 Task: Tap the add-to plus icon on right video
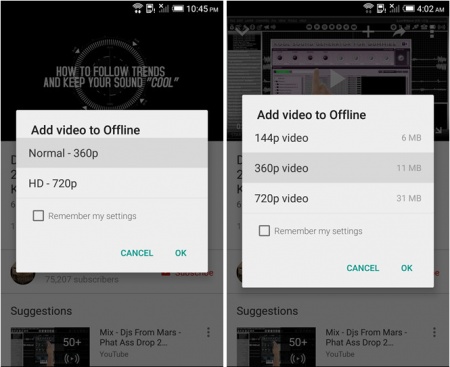click(368, 32)
